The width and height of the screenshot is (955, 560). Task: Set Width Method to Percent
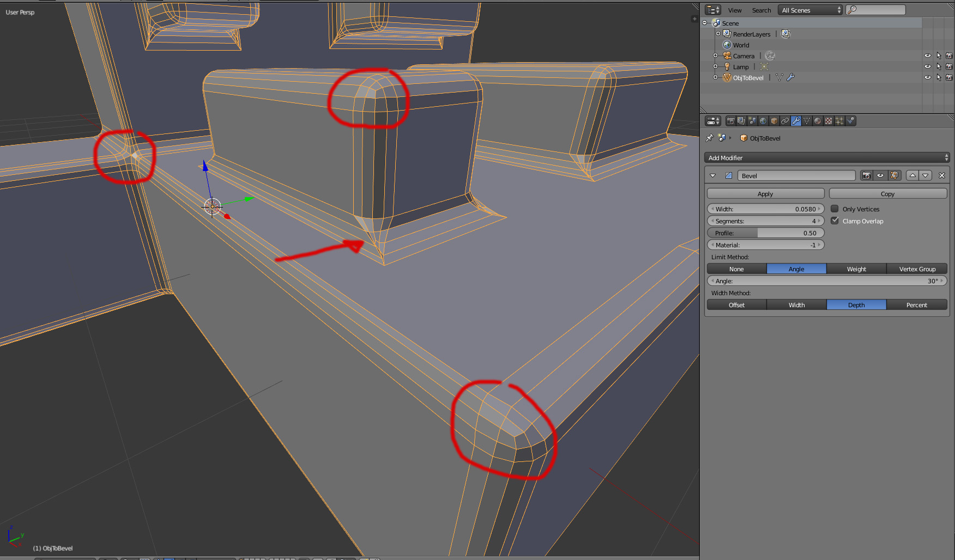[917, 305]
